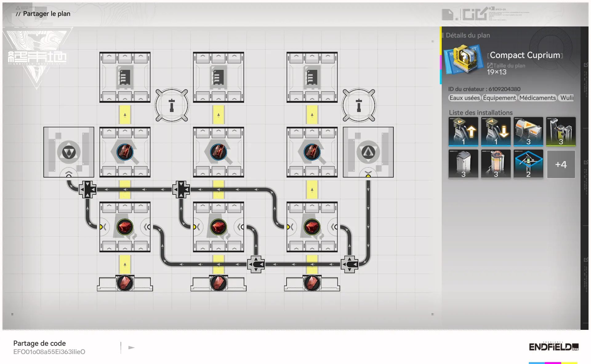This screenshot has height=364, width=591.
Task: Click the arrow beside the share code
Action: [131, 347]
